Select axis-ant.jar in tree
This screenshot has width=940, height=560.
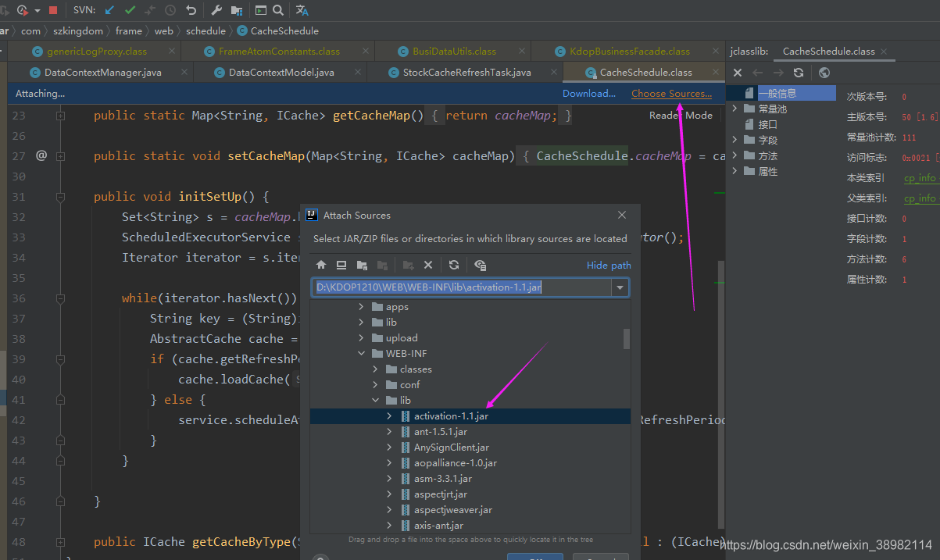pos(438,525)
